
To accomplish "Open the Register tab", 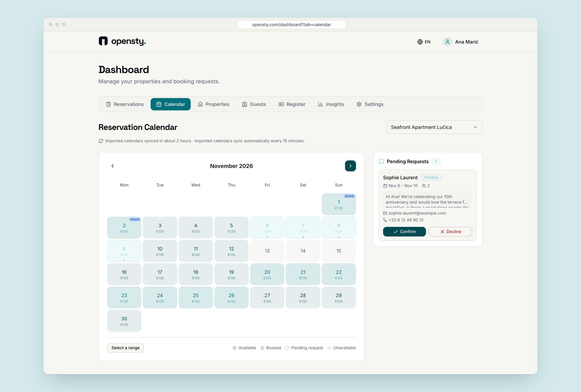I will pyautogui.click(x=292, y=104).
